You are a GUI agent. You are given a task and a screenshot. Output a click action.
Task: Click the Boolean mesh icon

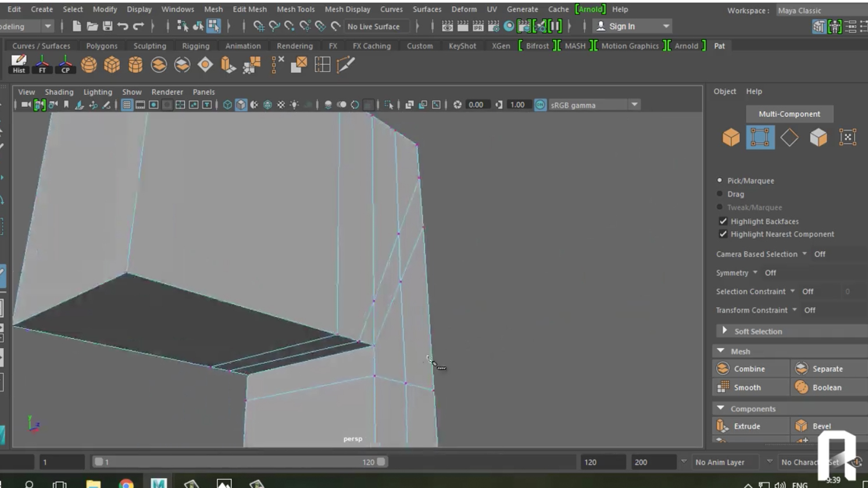click(x=801, y=387)
